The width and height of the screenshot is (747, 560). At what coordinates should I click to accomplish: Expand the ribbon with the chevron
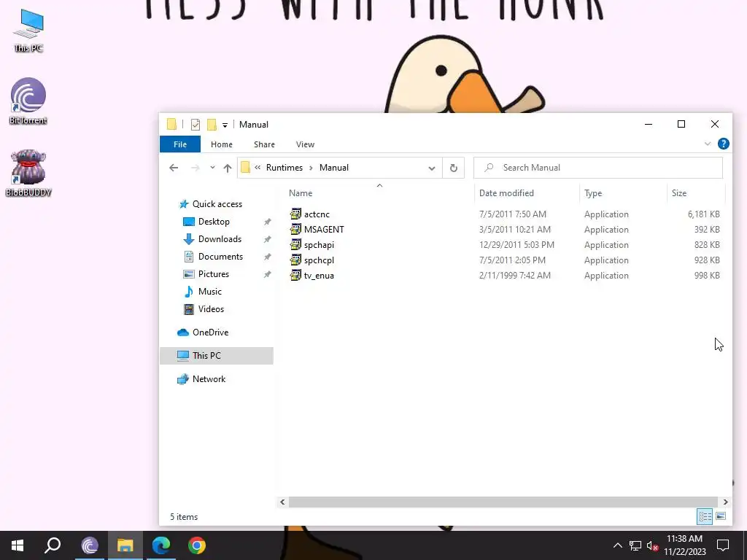708,144
